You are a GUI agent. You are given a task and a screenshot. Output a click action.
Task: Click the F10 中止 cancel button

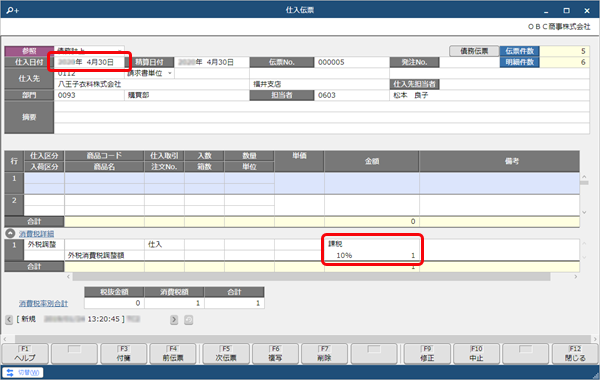tap(476, 354)
